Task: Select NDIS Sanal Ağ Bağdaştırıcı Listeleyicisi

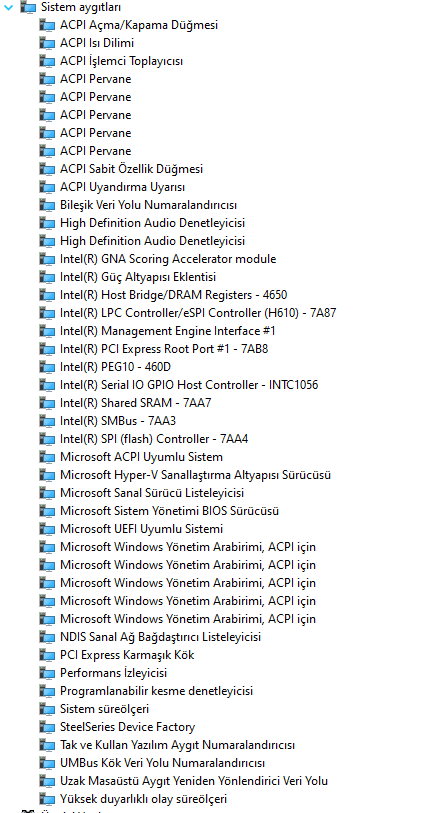Action: (x=160, y=637)
